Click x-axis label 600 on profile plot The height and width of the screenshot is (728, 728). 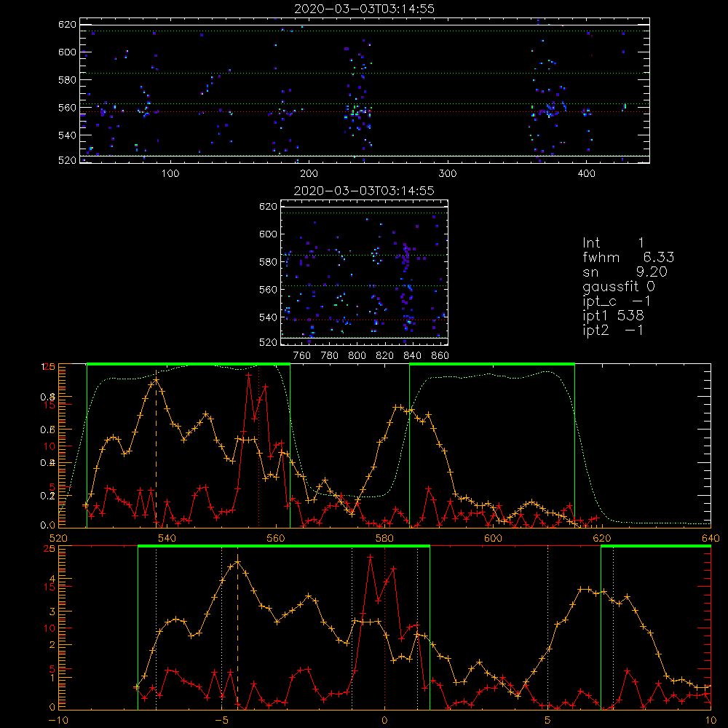point(493,538)
